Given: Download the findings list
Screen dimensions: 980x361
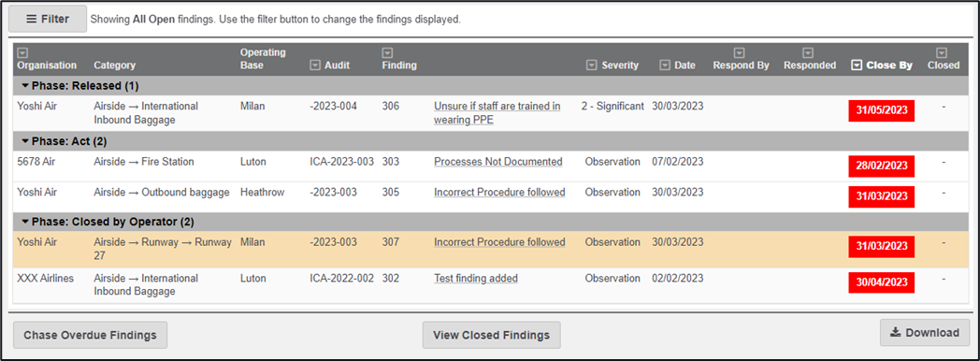Looking at the screenshot, I should point(925,332).
